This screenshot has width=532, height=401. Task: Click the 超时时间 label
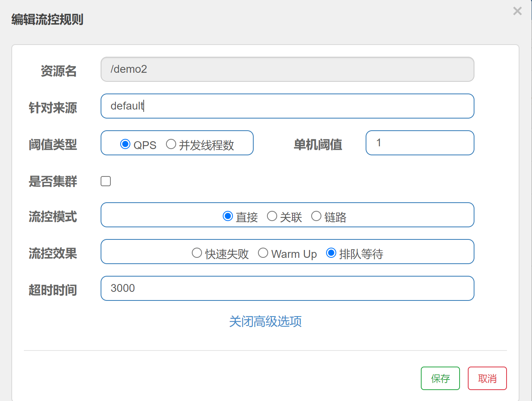click(x=53, y=290)
